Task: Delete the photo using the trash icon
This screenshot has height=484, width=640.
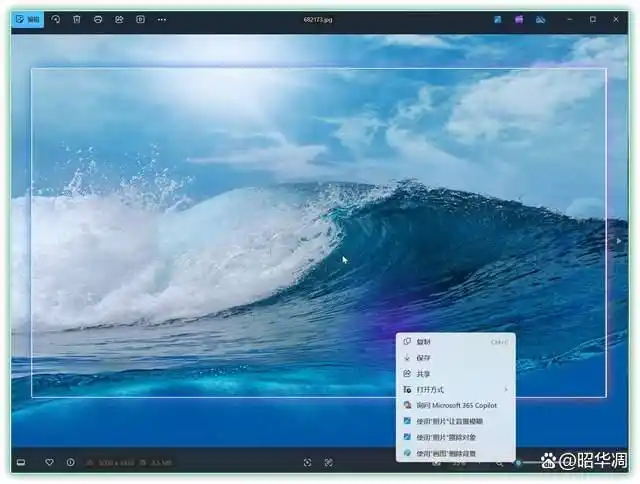Action: (76, 19)
